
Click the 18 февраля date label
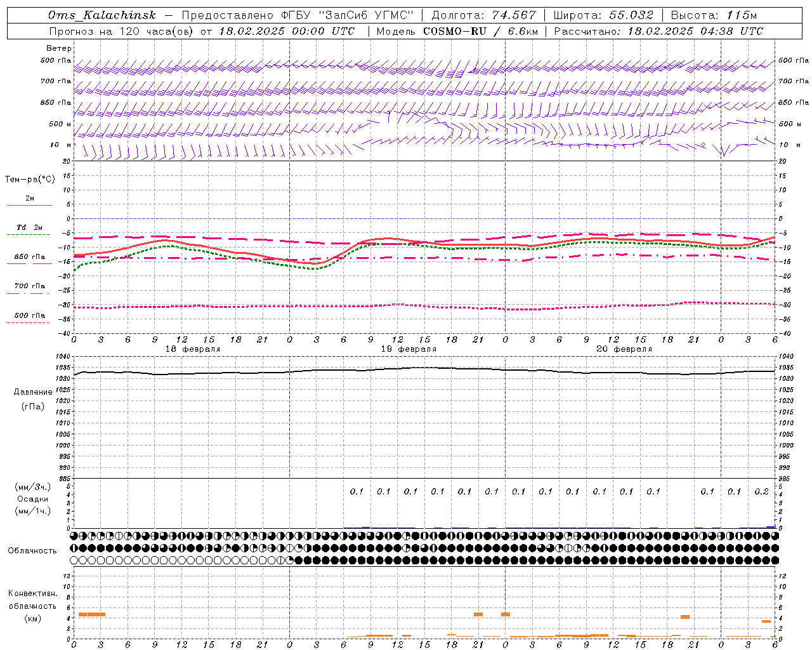coord(193,349)
